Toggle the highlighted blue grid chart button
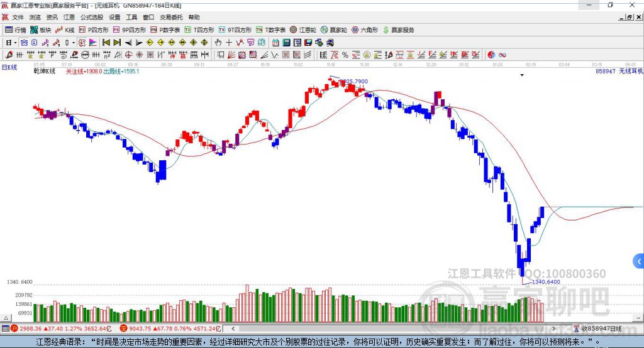The image size is (644, 348). (24, 42)
